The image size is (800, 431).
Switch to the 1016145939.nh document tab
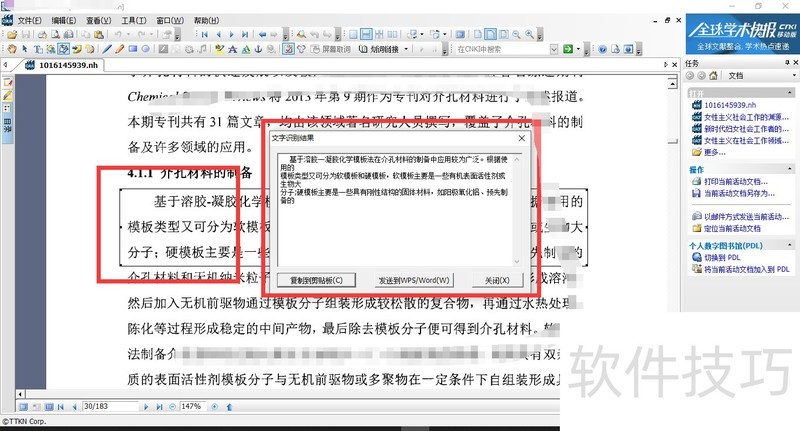[x=62, y=65]
